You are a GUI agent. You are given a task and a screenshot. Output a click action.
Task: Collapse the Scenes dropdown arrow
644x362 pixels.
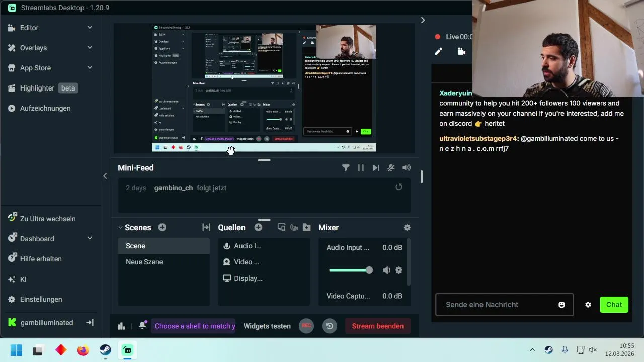(x=120, y=228)
